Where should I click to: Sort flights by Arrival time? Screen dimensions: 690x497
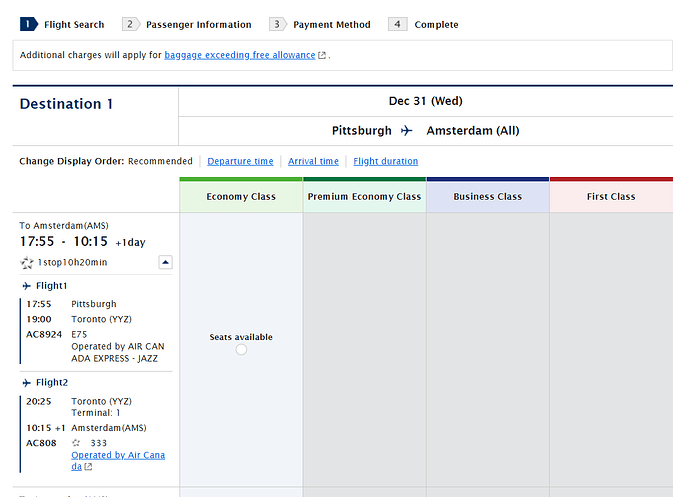[x=313, y=161]
